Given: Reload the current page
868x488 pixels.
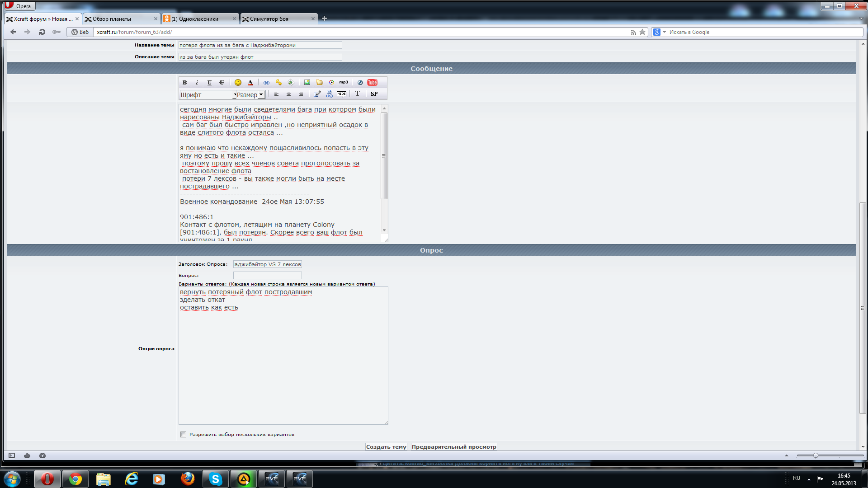Looking at the screenshot, I should [42, 32].
